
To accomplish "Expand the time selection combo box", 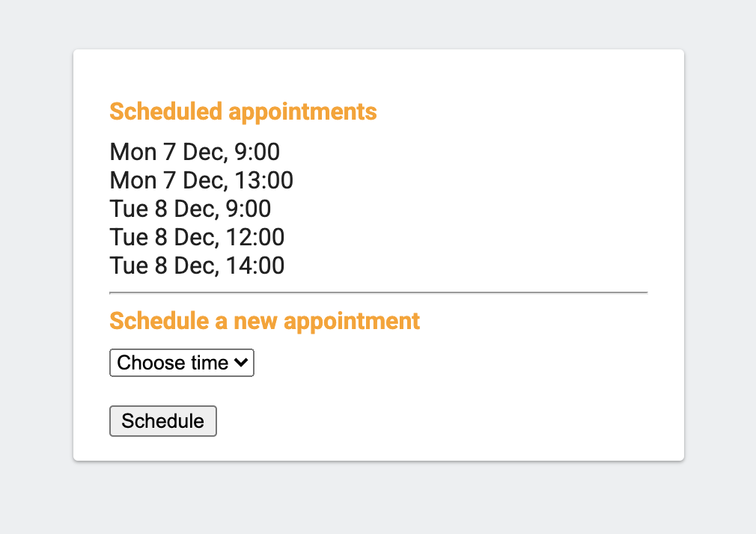I will click(x=181, y=363).
